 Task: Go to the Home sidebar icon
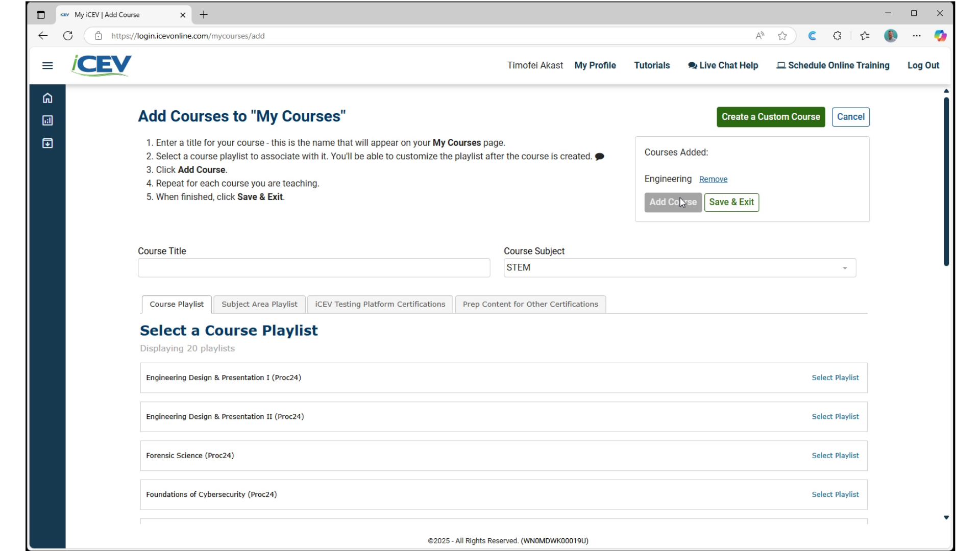(x=47, y=98)
